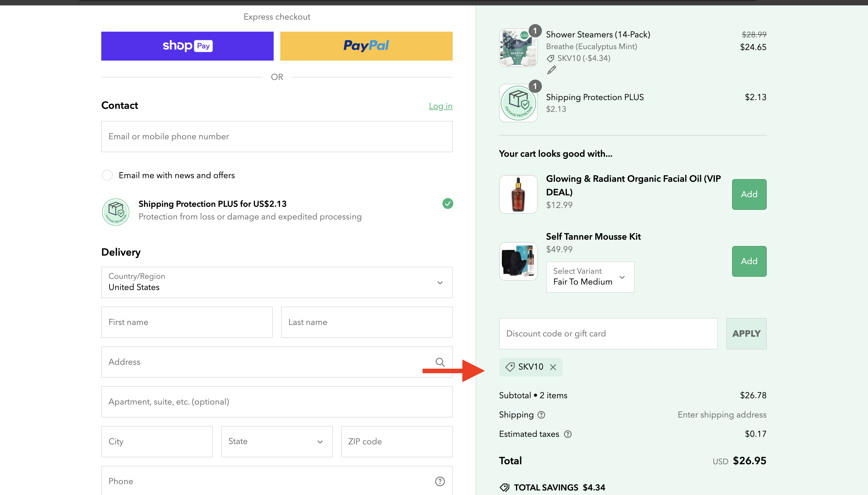Pay with the Shop Pay button

(x=187, y=46)
